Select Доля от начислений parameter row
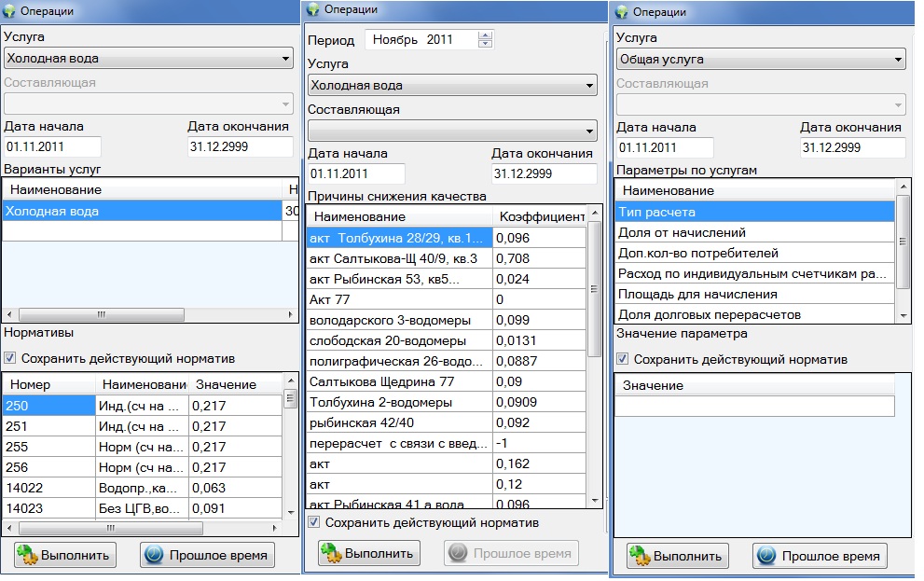This screenshot has width=924, height=581. pyautogui.click(x=755, y=232)
